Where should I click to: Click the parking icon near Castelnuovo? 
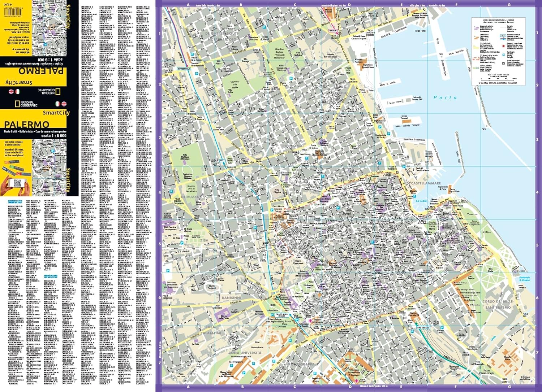click(306, 158)
